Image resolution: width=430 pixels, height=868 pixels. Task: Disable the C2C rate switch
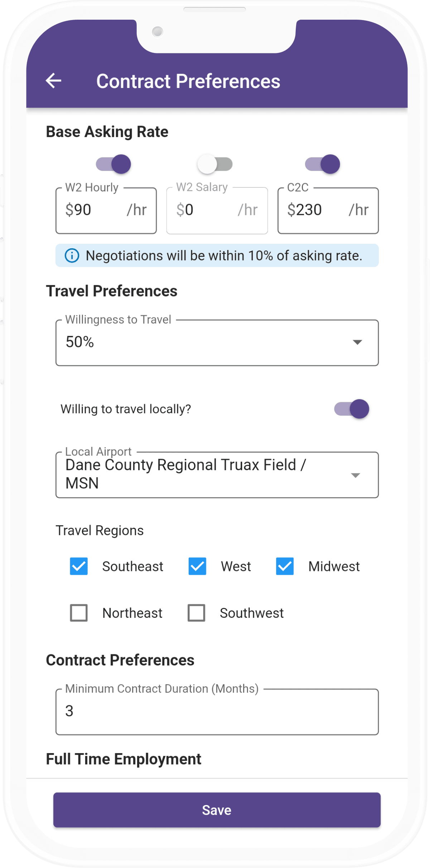point(323,164)
